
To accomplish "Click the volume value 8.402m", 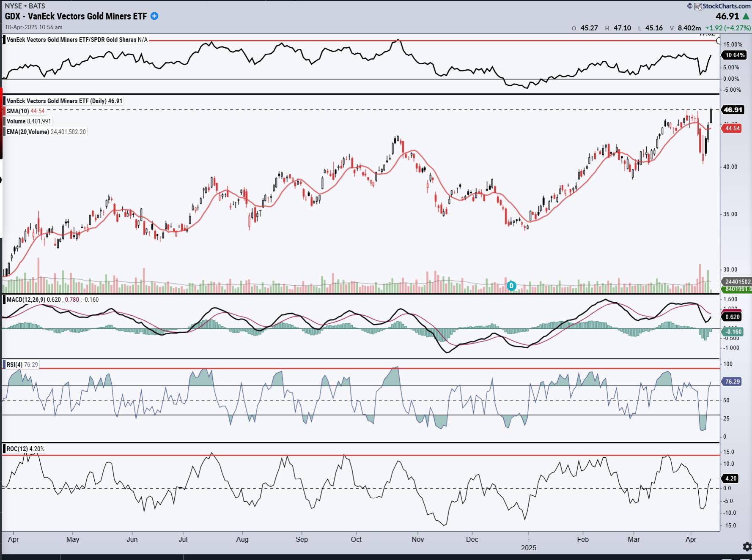I will [689, 28].
